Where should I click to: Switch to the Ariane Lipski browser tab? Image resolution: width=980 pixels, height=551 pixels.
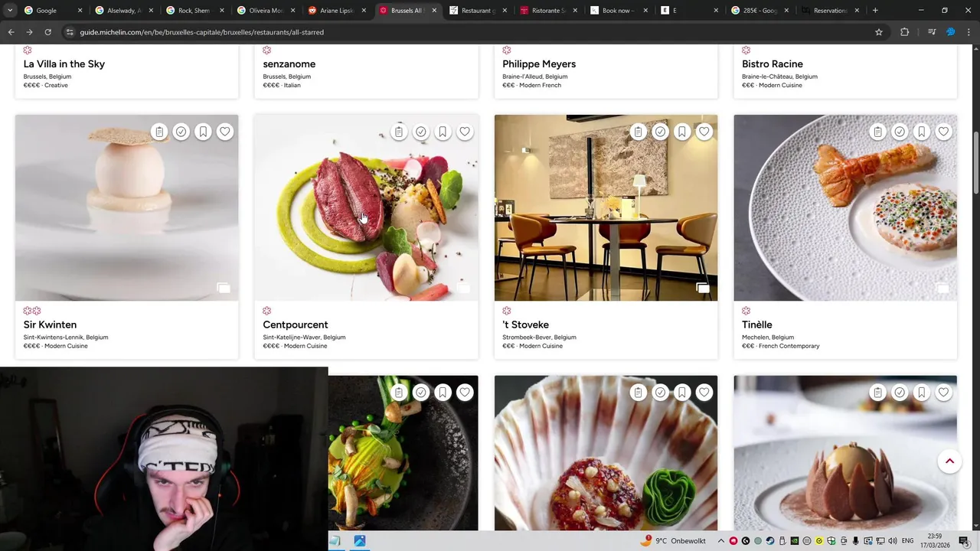coord(337,11)
